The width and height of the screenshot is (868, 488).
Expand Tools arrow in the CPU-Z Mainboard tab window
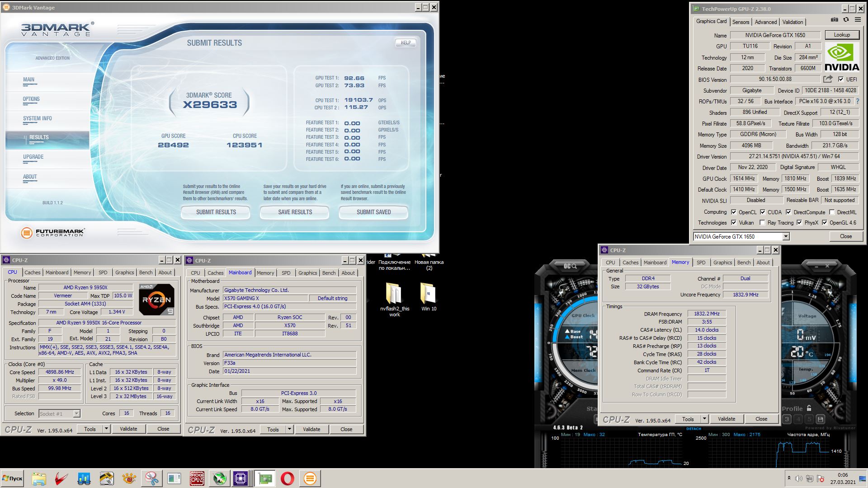click(x=289, y=429)
